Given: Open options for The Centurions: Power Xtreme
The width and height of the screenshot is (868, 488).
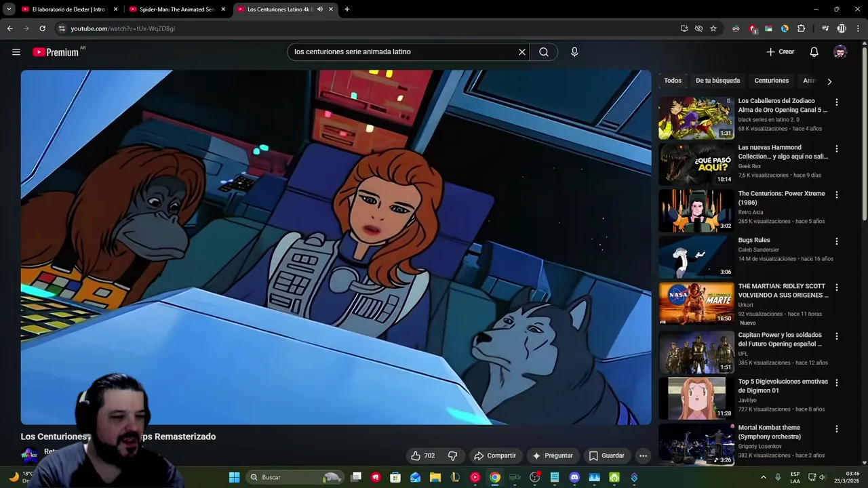Looking at the screenshot, I should [x=836, y=195].
